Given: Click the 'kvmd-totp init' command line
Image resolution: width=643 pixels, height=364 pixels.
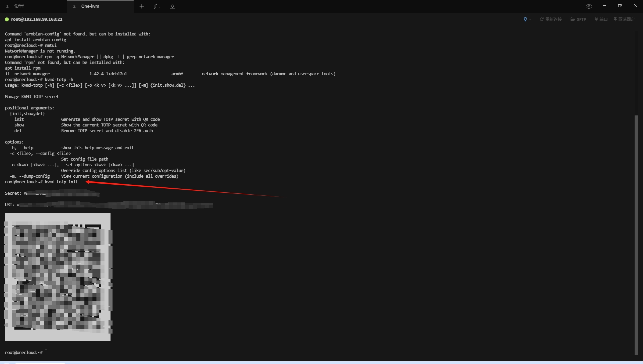Looking at the screenshot, I should click(x=41, y=182).
